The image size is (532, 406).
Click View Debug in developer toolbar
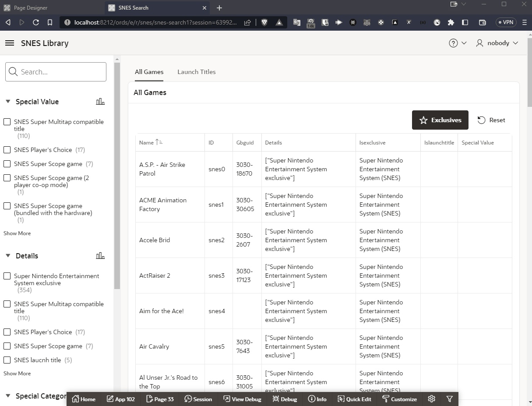coord(242,399)
